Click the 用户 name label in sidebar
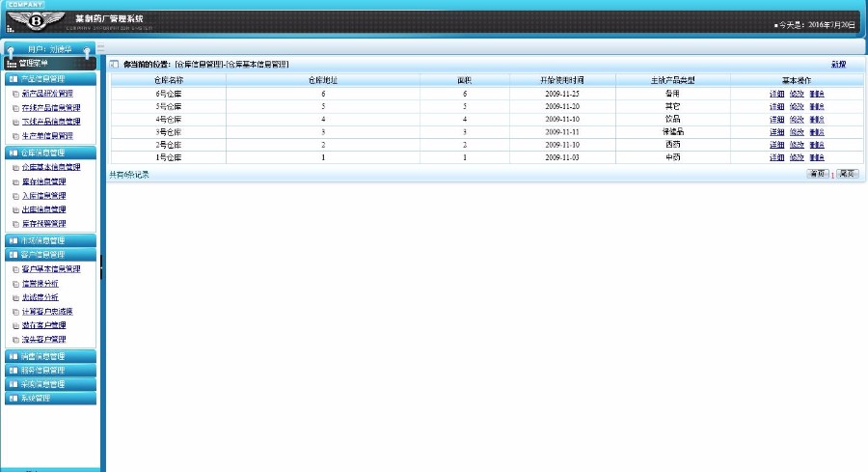The height and width of the screenshot is (472, 868). tap(50, 49)
